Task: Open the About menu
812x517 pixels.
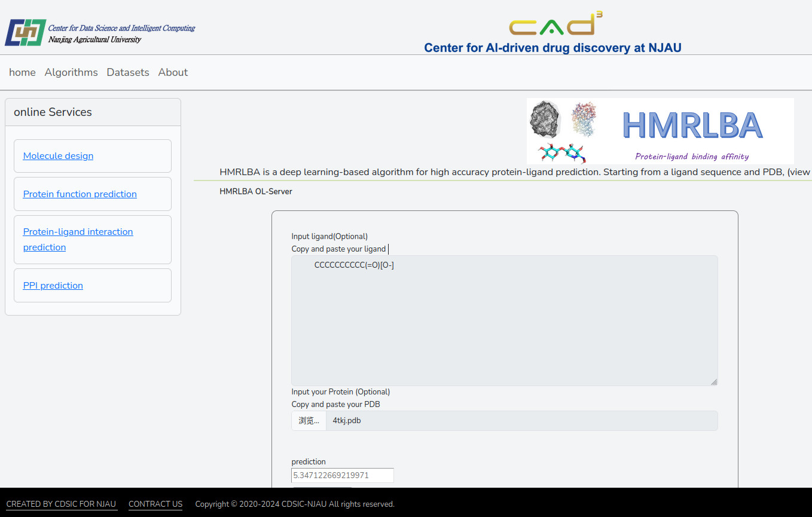Action: [x=173, y=72]
